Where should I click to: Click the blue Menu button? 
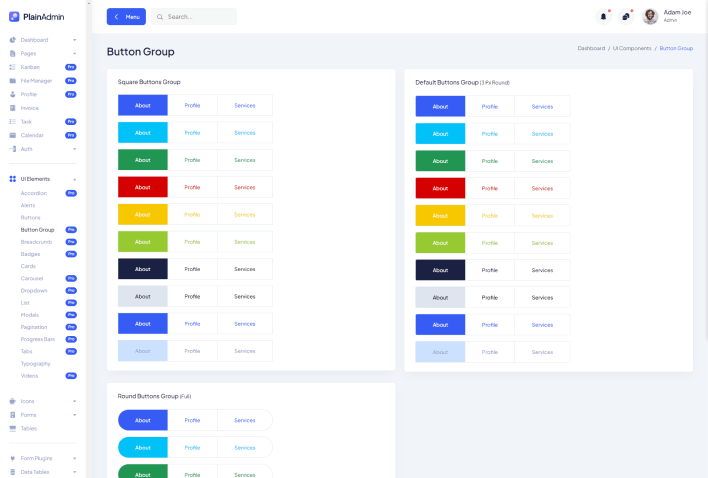tap(126, 17)
